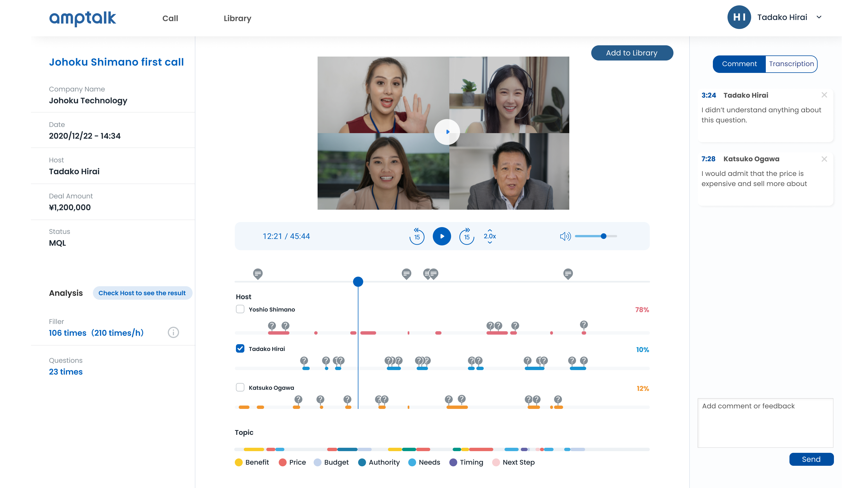Screen dimensions: 868x488
Task: Click the Add to Library button
Action: click(632, 53)
